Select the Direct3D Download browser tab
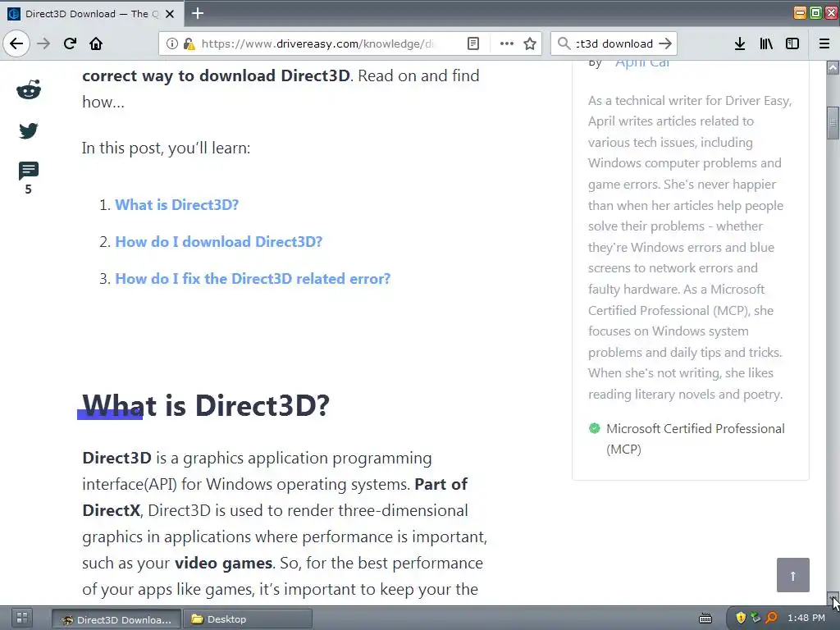 (x=91, y=14)
